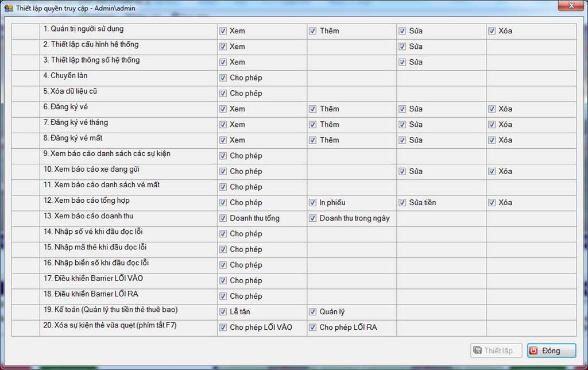Disable Cho phép LỐI VÀO checkbox

[x=223, y=327]
